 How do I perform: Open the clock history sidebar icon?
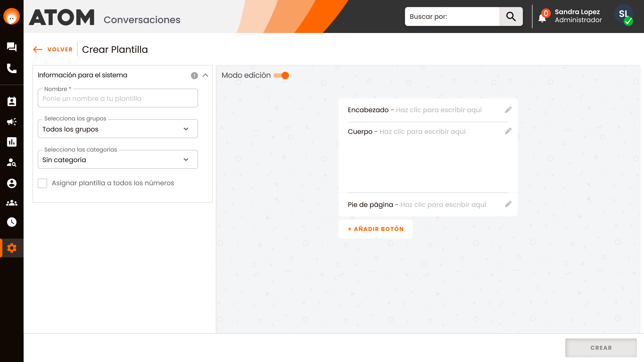pos(12,222)
